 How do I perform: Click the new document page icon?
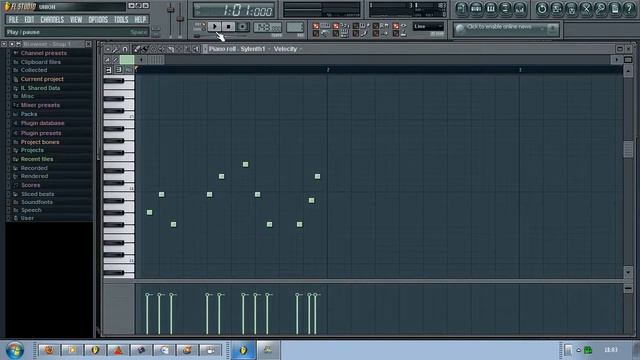[615, 9]
